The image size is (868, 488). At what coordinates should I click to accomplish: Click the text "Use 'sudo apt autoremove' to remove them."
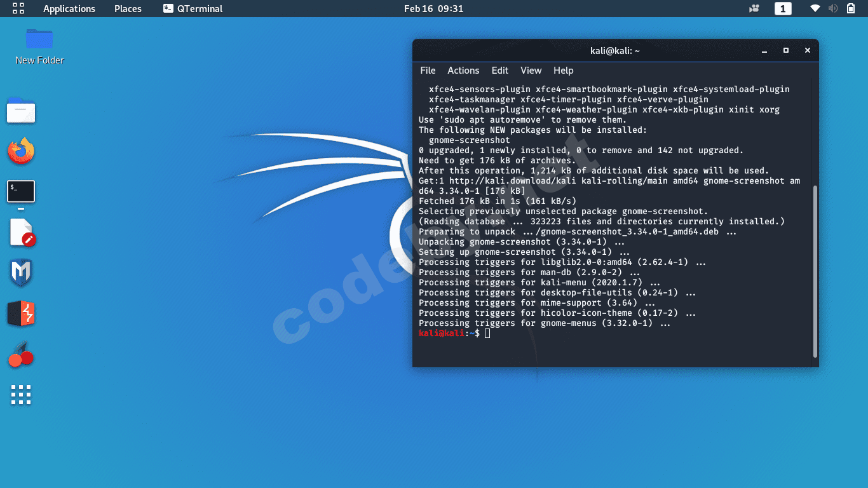[523, 120]
